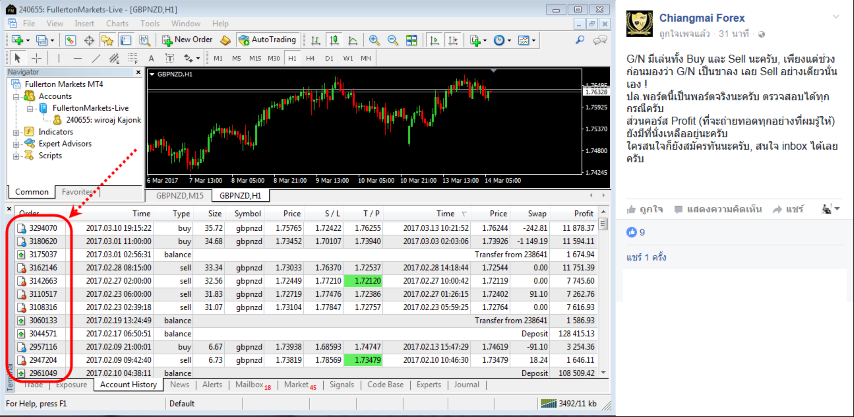
Task: Open the Tools menu
Action: pos(150,23)
